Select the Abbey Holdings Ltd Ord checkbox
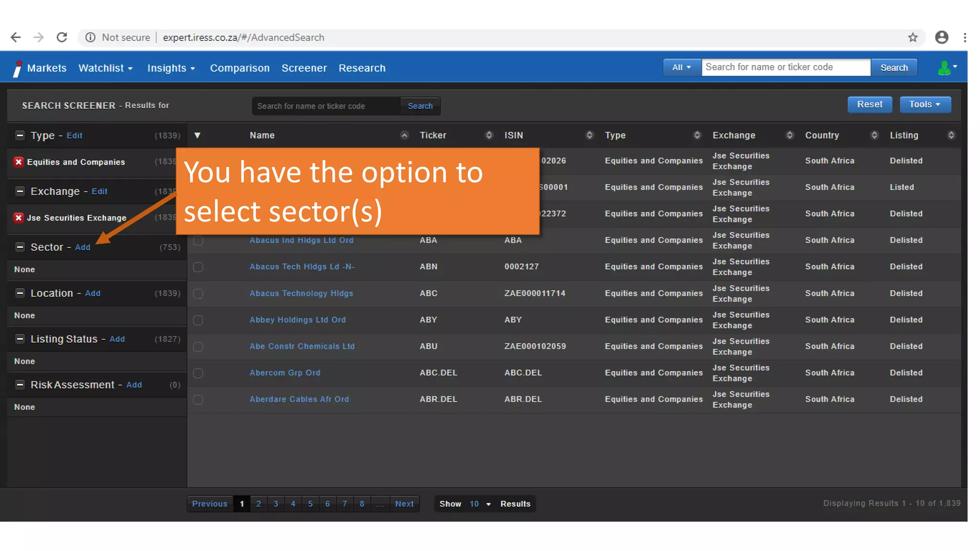 click(198, 320)
